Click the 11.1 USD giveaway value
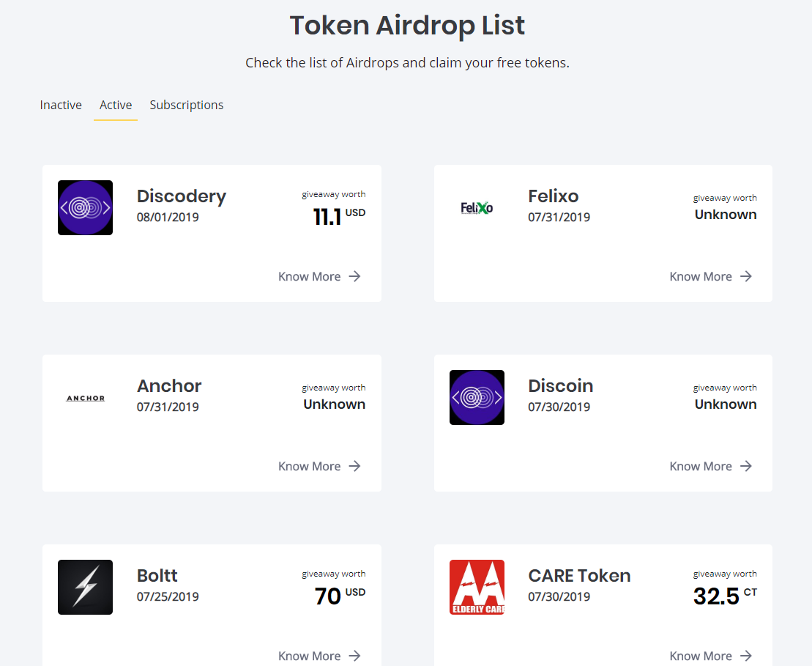Viewport: 812px width, 666px height. tap(339, 216)
